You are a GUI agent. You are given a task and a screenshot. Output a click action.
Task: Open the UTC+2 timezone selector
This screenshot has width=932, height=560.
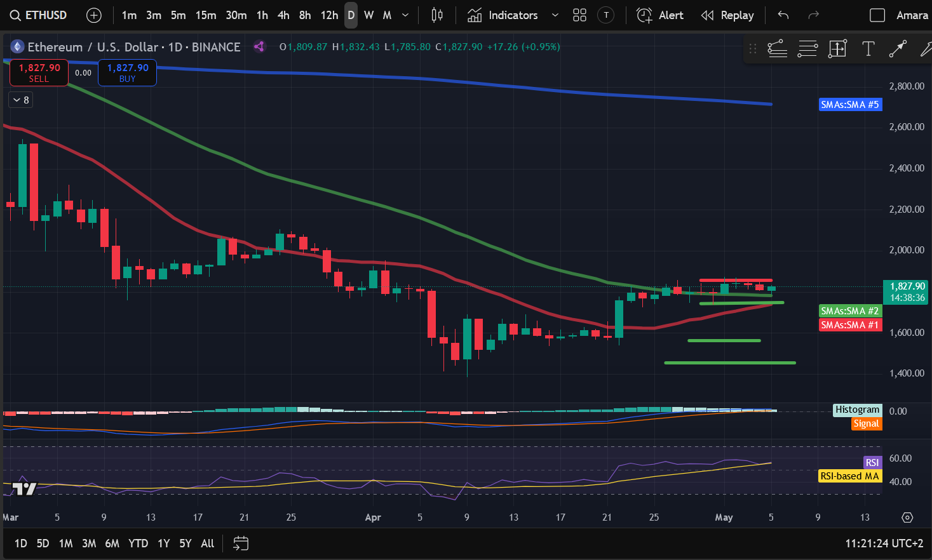coord(884,543)
